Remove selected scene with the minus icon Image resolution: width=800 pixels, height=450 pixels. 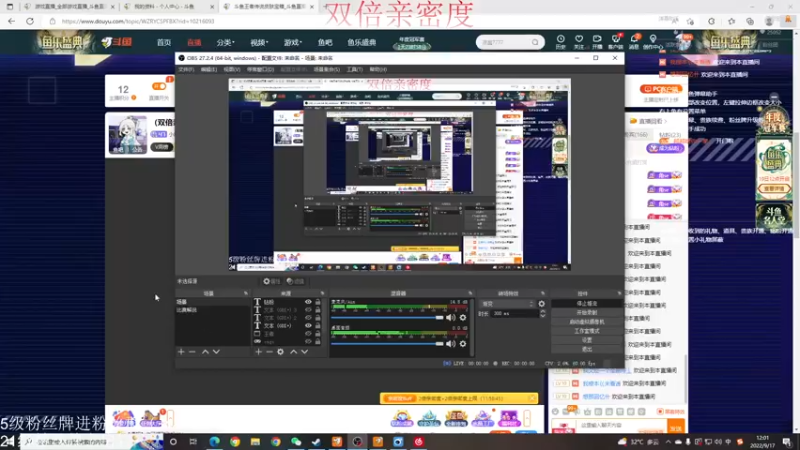[x=192, y=352]
